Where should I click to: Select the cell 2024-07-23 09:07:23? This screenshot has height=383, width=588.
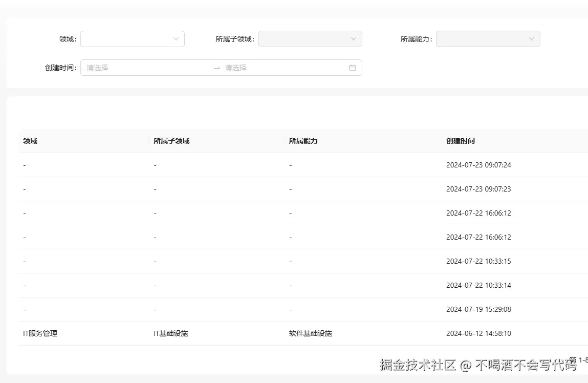pyautogui.click(x=478, y=189)
